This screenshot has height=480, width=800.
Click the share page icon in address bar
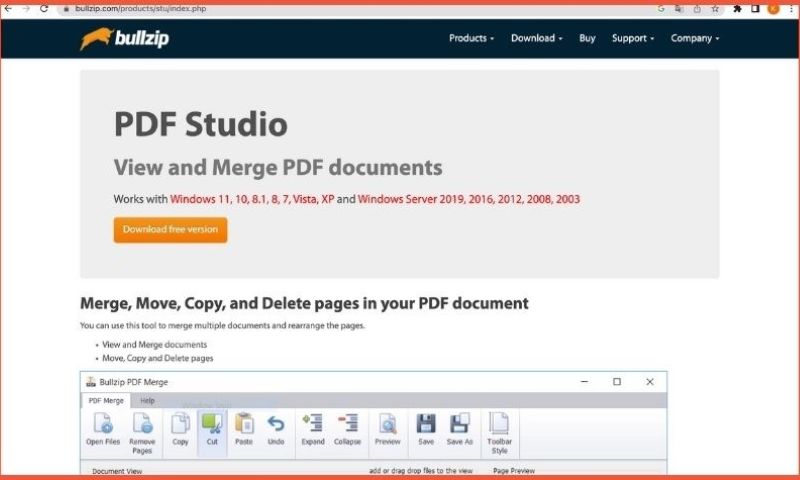697,9
